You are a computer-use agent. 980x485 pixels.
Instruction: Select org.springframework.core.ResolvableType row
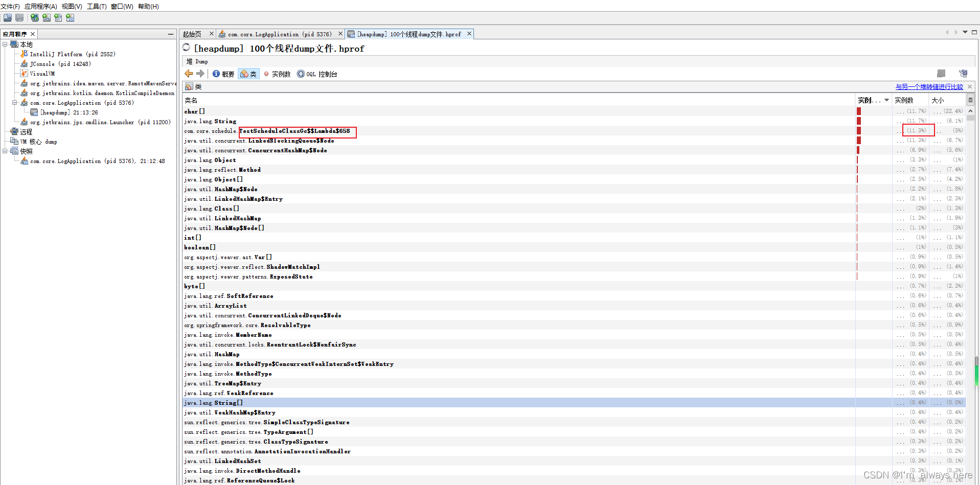(574, 325)
